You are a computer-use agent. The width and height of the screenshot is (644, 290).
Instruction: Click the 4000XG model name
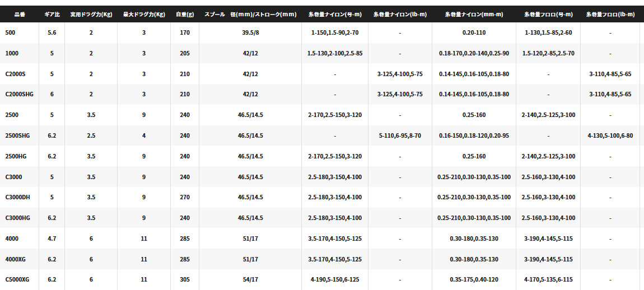click(x=15, y=259)
